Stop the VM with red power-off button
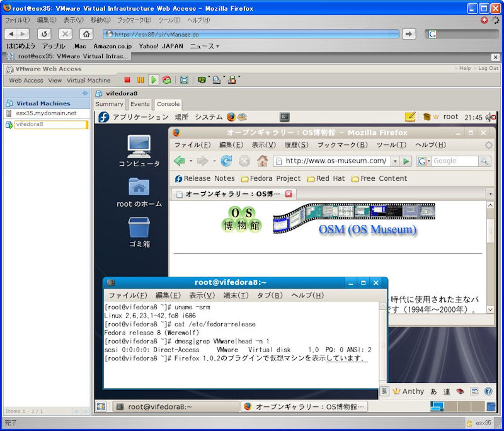Screen dimensions: 504x431 (127, 80)
